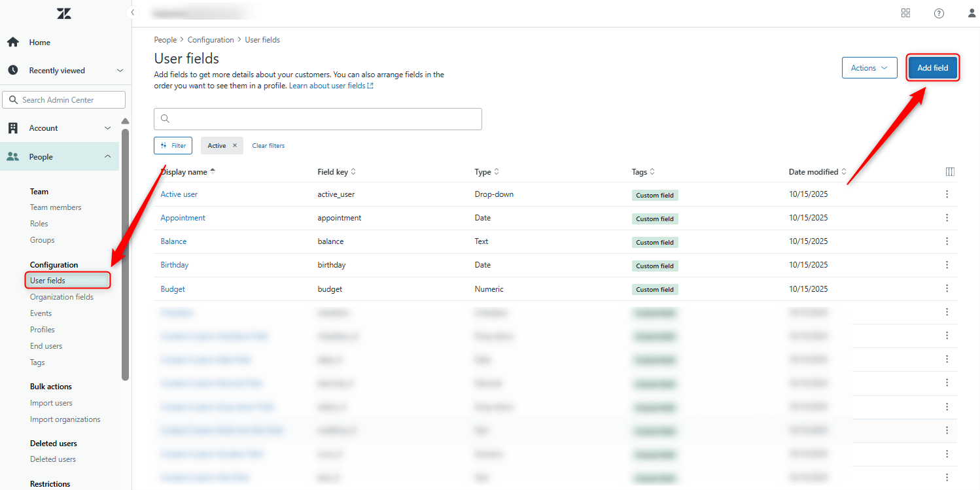This screenshot has width=980, height=490.
Task: Remove the Active filter chip
Action: tap(234, 145)
